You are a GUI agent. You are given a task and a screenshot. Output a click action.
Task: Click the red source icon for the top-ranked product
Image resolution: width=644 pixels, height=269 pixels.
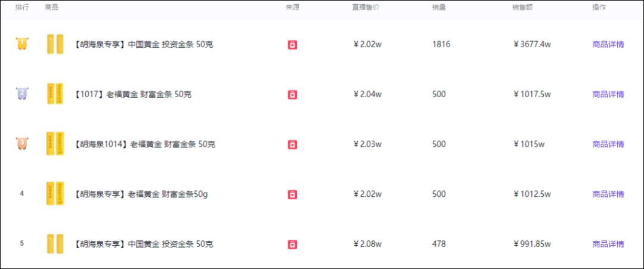click(x=292, y=45)
